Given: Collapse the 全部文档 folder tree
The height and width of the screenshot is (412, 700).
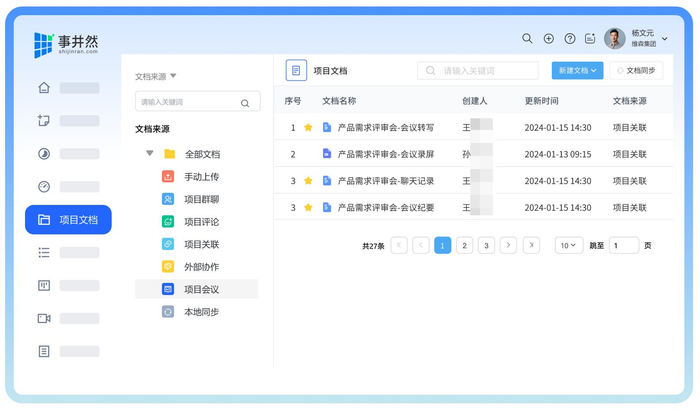Looking at the screenshot, I should [x=150, y=154].
